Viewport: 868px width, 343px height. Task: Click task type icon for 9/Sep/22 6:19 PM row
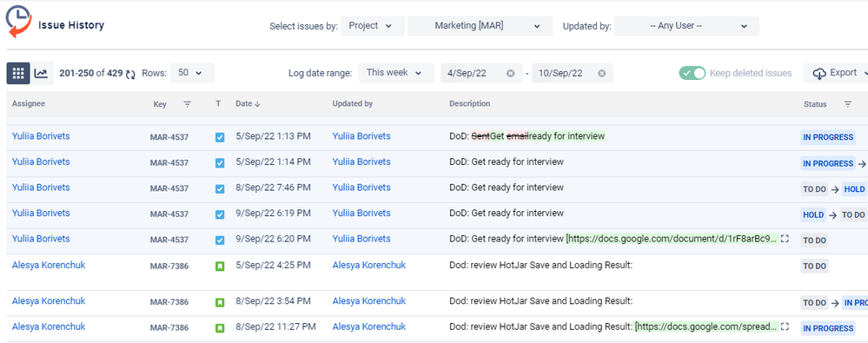[x=220, y=214]
